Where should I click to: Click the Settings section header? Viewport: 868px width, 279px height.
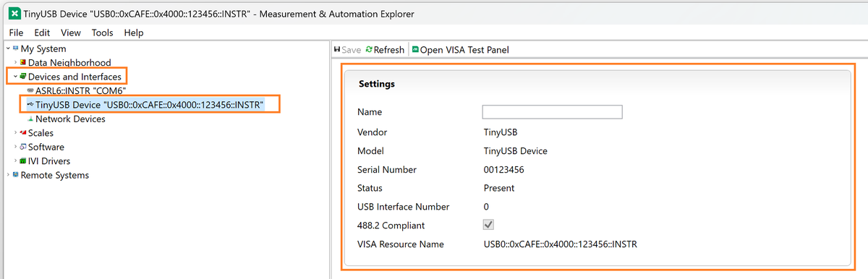point(377,84)
